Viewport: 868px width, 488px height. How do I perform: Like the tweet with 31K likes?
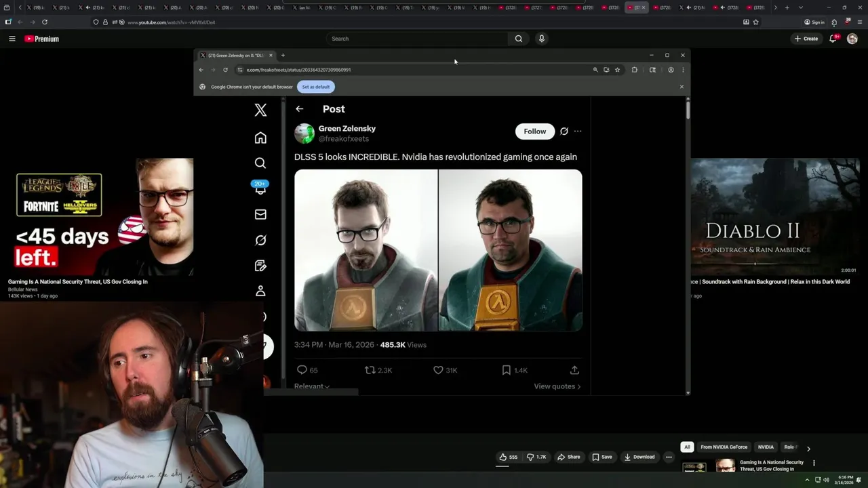[445, 370]
